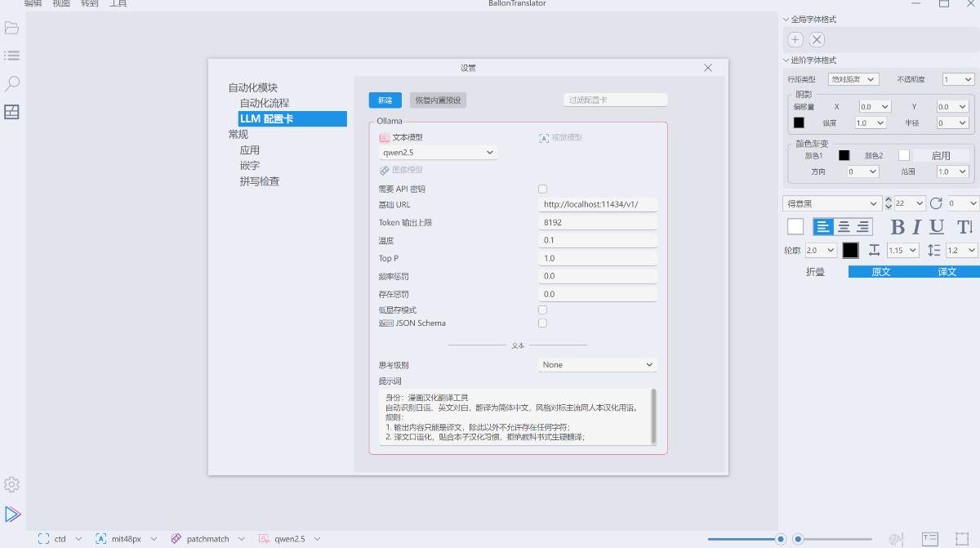Viewport: 980px width, 548px height.
Task: Add a global font format with plus icon
Action: click(x=795, y=39)
